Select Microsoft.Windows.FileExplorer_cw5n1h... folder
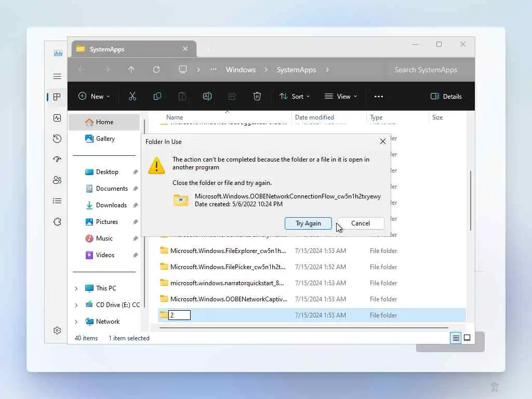Viewport: 532px width, 399px height. [312, 251]
